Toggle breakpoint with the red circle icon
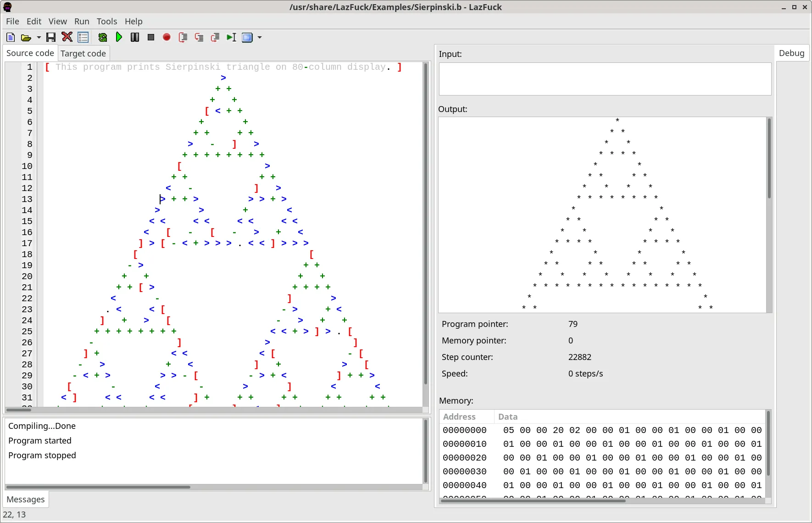Screen dimensions: 812x523 (167, 37)
